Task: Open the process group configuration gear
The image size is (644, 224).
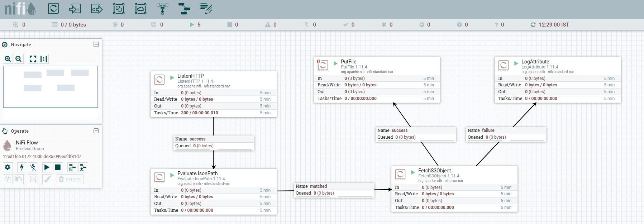Action: point(8,167)
